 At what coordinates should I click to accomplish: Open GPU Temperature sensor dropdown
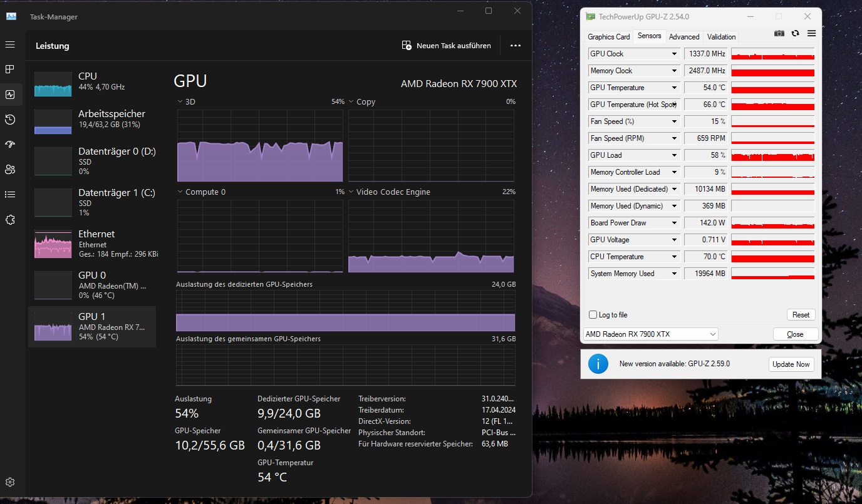pyautogui.click(x=675, y=88)
